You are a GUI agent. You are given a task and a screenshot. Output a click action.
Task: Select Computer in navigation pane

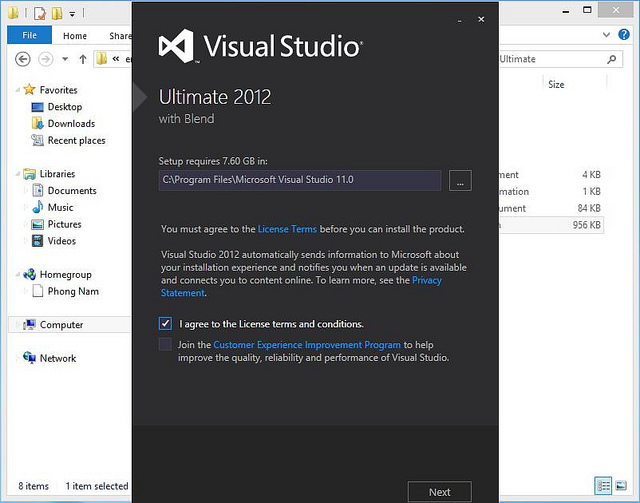pos(61,325)
